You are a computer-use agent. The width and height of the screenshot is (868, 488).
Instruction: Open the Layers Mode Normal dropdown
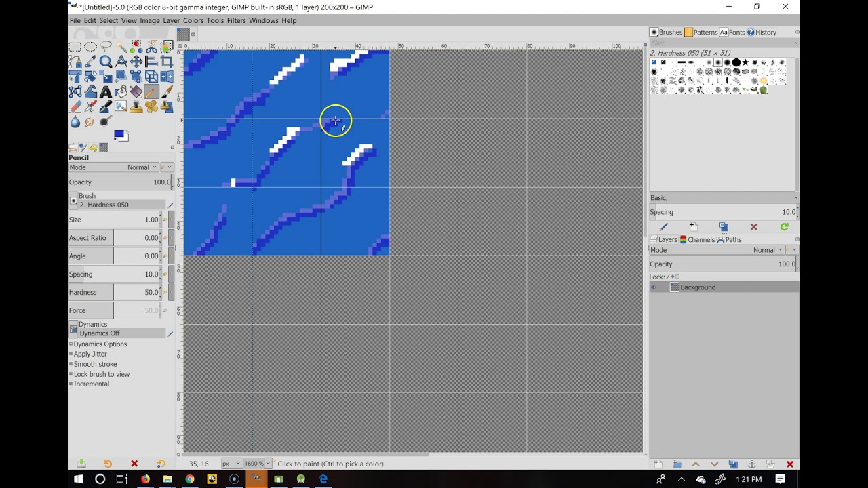pyautogui.click(x=717, y=250)
